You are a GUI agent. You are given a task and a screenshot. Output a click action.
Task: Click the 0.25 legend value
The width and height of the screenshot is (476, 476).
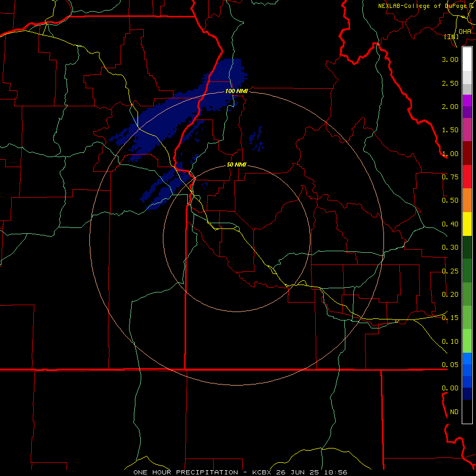point(450,271)
